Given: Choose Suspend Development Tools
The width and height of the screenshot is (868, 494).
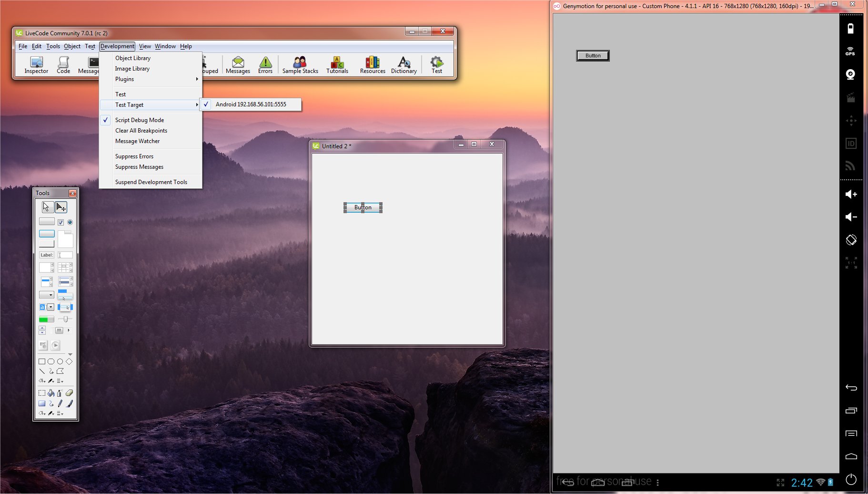Looking at the screenshot, I should tap(151, 182).
